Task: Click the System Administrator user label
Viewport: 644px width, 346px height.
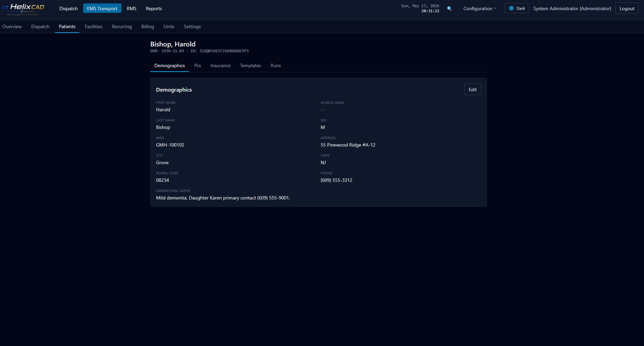Action: pyautogui.click(x=572, y=8)
